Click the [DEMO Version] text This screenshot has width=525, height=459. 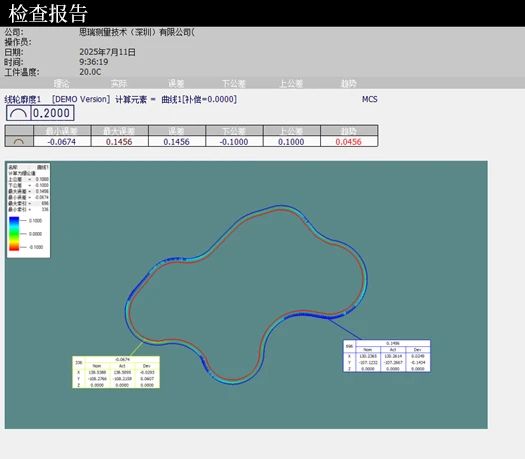click(81, 99)
